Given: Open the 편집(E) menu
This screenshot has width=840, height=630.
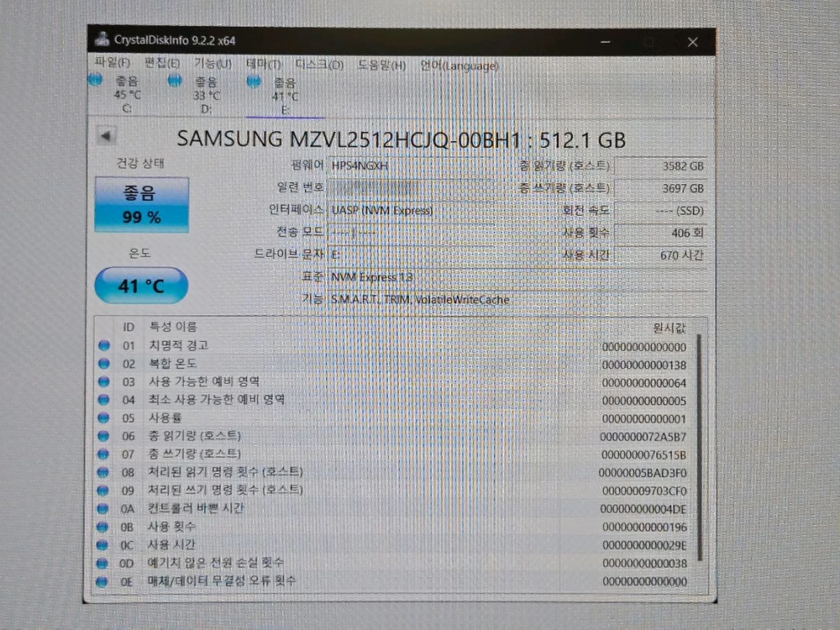Looking at the screenshot, I should click(162, 63).
